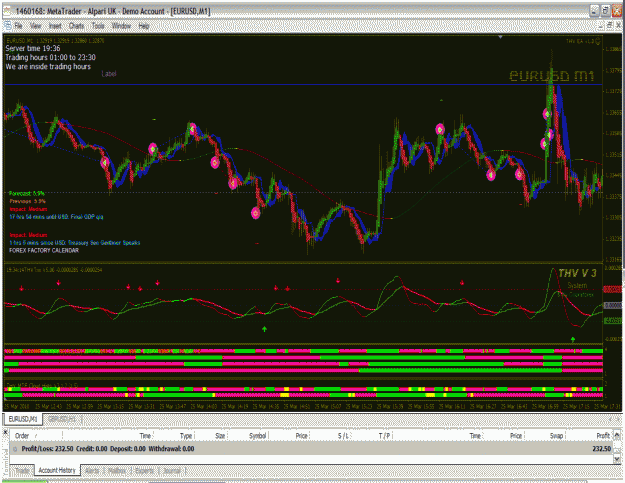
Task: Switch to the GBPUSD,H1 chart tab
Action: 61,419
